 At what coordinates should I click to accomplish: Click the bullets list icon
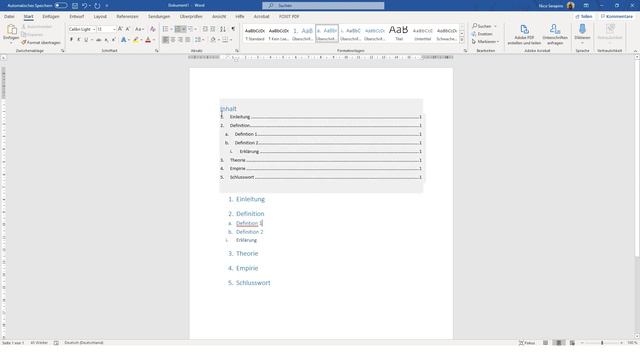click(x=165, y=29)
